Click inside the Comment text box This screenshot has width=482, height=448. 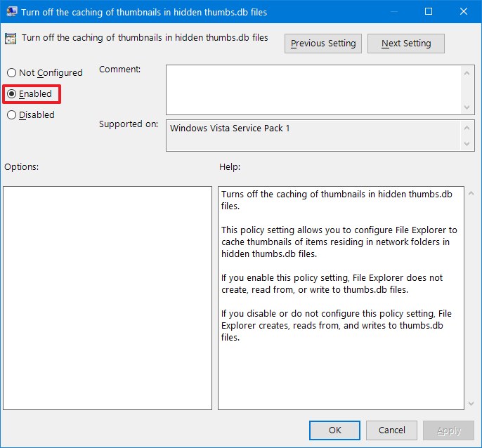(x=313, y=89)
